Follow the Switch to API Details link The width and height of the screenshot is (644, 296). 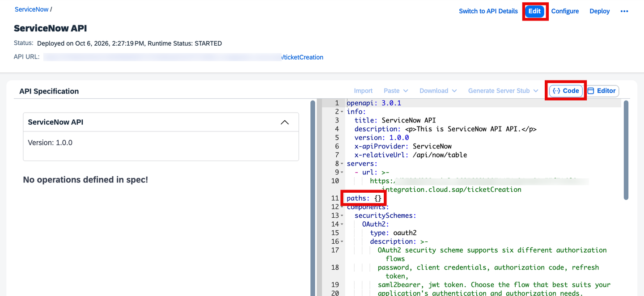(x=488, y=11)
